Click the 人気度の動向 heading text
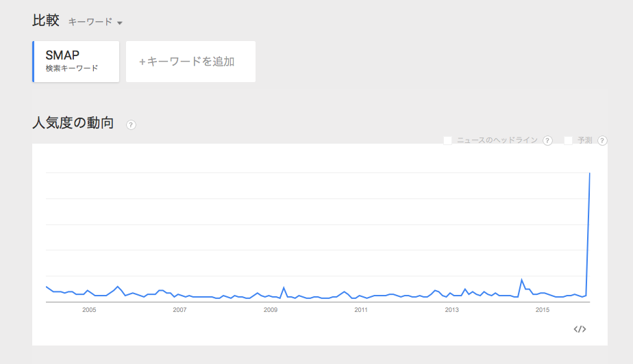The image size is (633, 364). (x=73, y=122)
